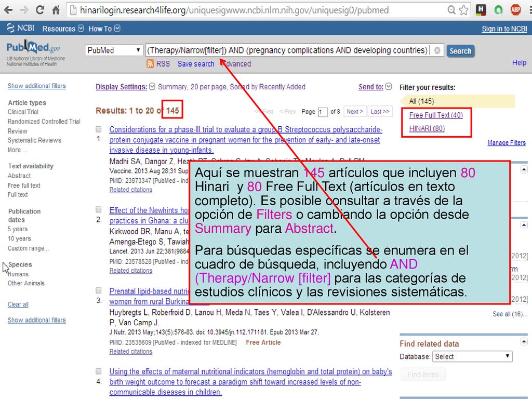The width and height of the screenshot is (532, 399).
Task: Click the NCBI logo in header
Action: click(20, 28)
